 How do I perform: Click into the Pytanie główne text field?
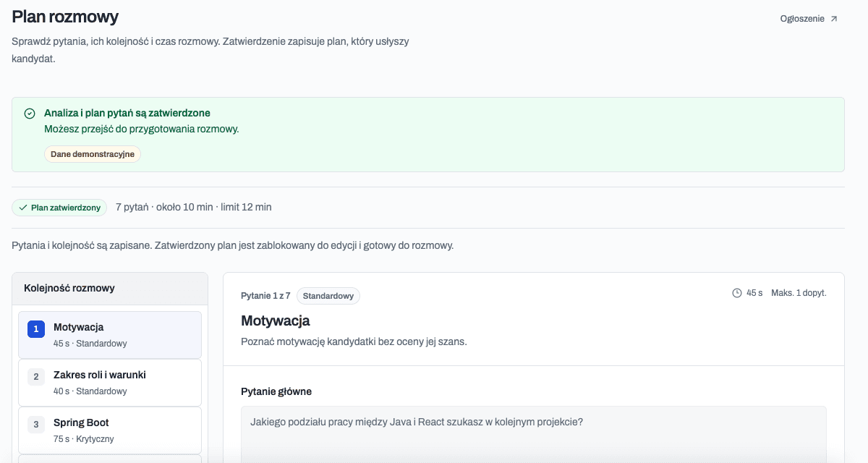pos(534,434)
